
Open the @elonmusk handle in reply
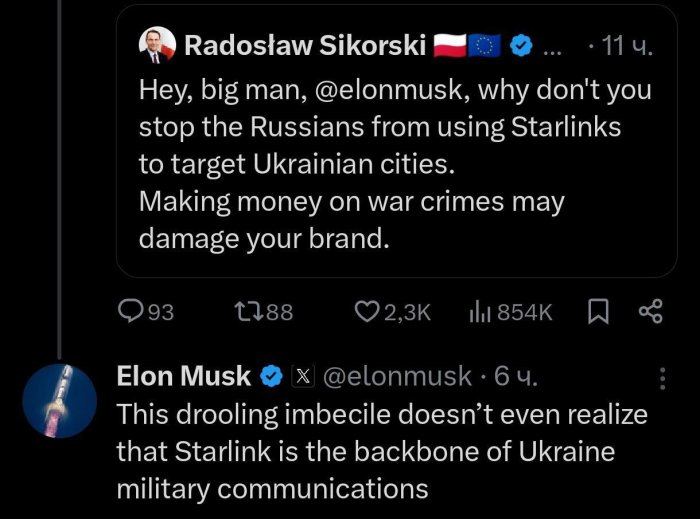394,376
